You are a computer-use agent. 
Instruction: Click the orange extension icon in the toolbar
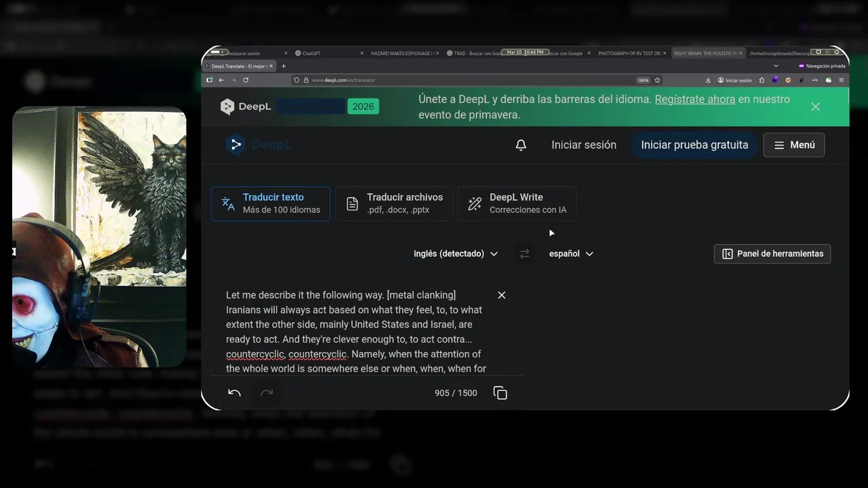(788, 80)
